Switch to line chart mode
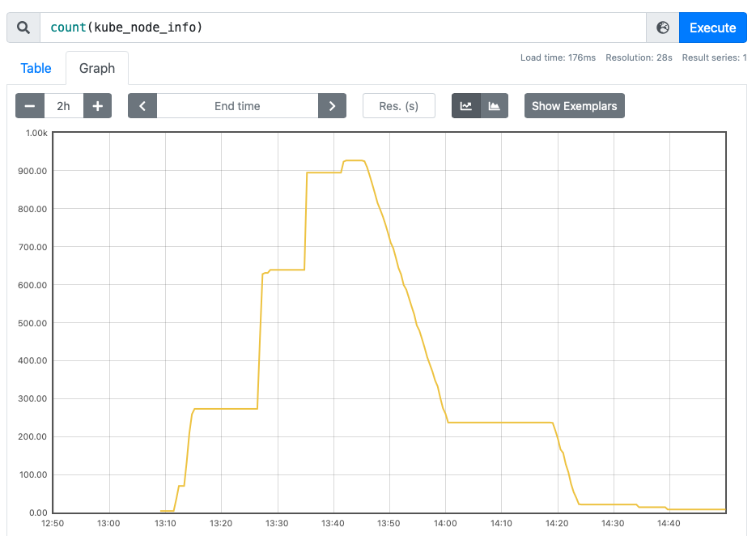 [465, 105]
